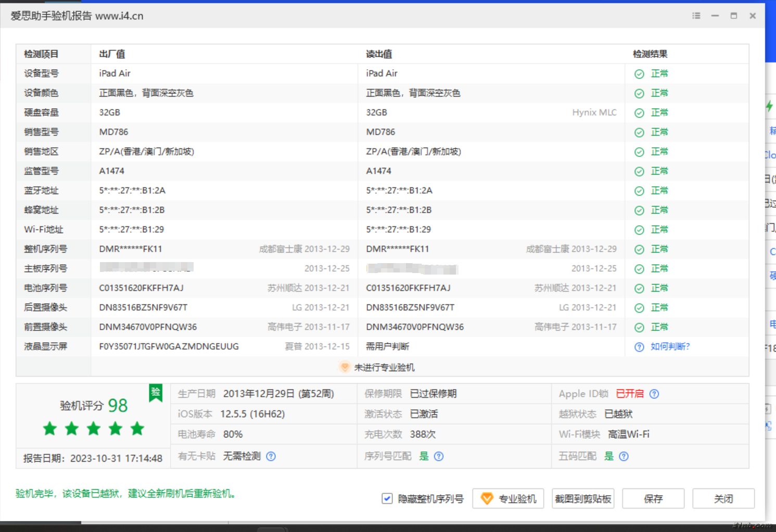This screenshot has width=776, height=532.
Task: Click F0Y35071JTGFW0GAZMDNGEUUG serial value
Action: coord(169,346)
